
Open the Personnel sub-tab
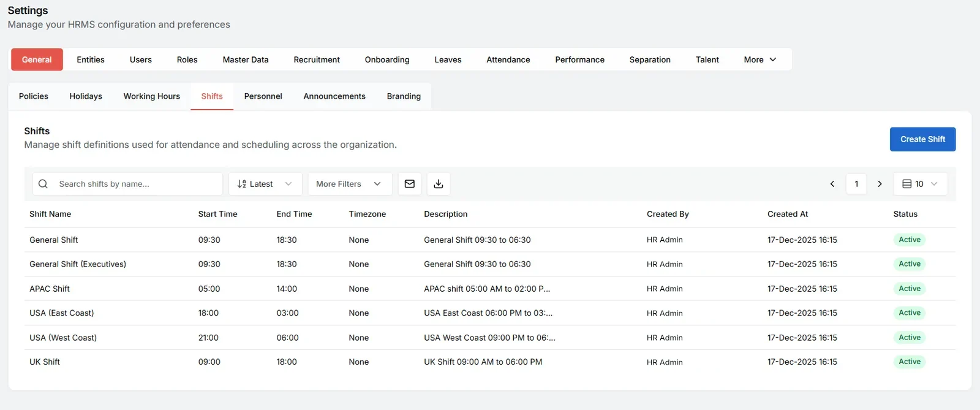point(263,96)
